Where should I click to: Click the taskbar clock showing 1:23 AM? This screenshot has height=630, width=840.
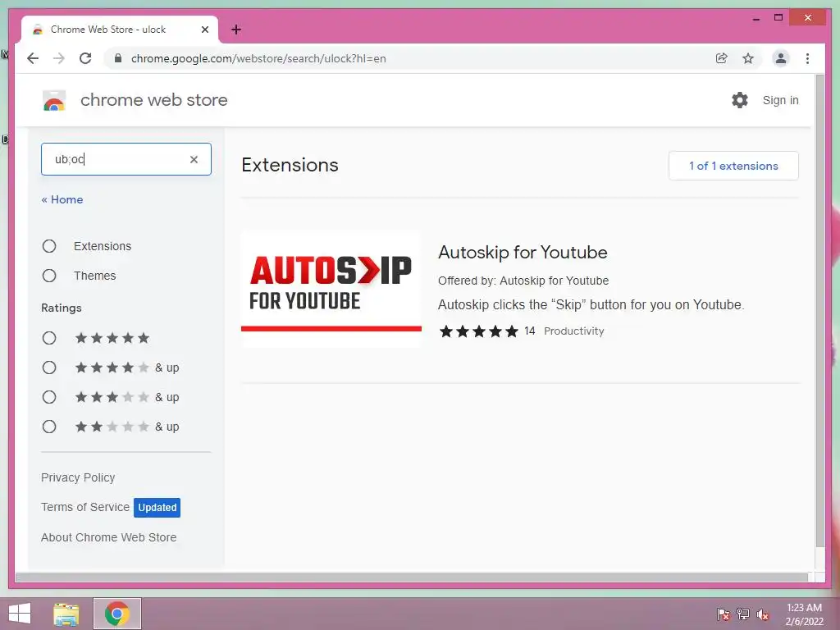coord(804,614)
